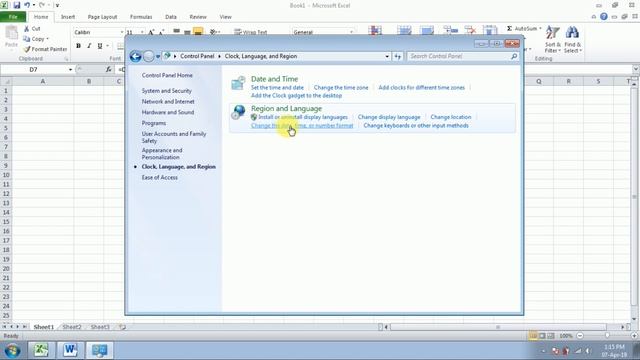
Task: Click the Date and Time clock icon
Action: [x=238, y=83]
